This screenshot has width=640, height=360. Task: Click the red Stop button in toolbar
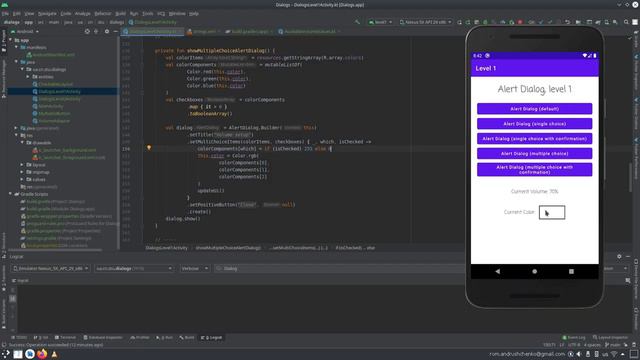tap(520, 22)
